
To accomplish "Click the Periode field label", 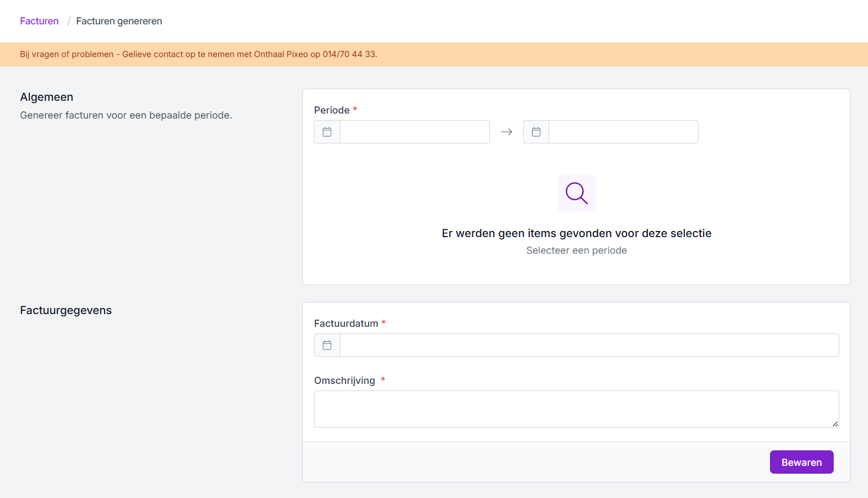I will [x=332, y=110].
